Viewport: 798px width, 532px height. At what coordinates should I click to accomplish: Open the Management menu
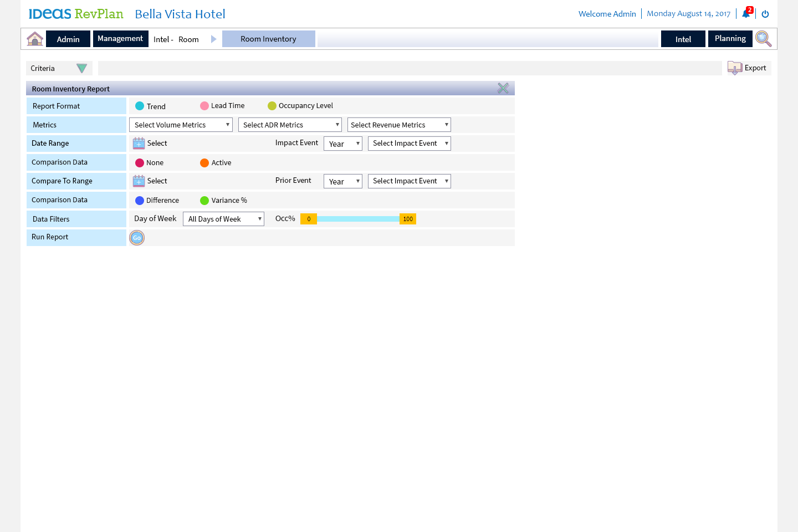120,39
